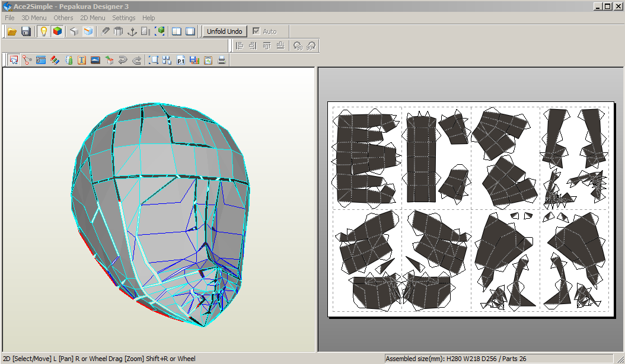
Task: Enable the Auto checkbox
Action: click(256, 31)
